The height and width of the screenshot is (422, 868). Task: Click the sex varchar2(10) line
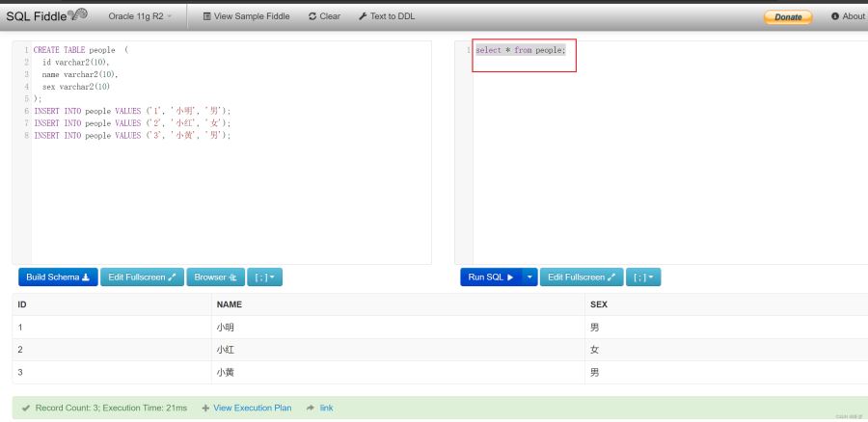point(76,87)
